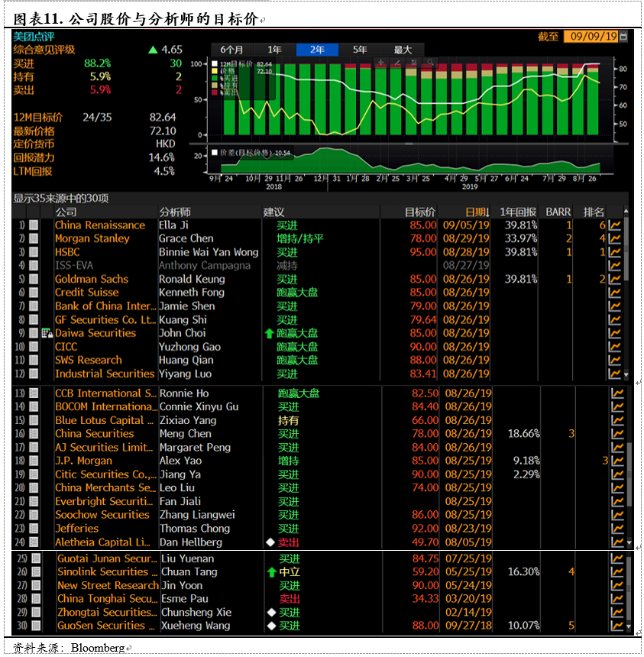Open the chart icon for China Renaissance row
Image resolution: width=644 pixels, height=657 pixels.
(x=615, y=225)
